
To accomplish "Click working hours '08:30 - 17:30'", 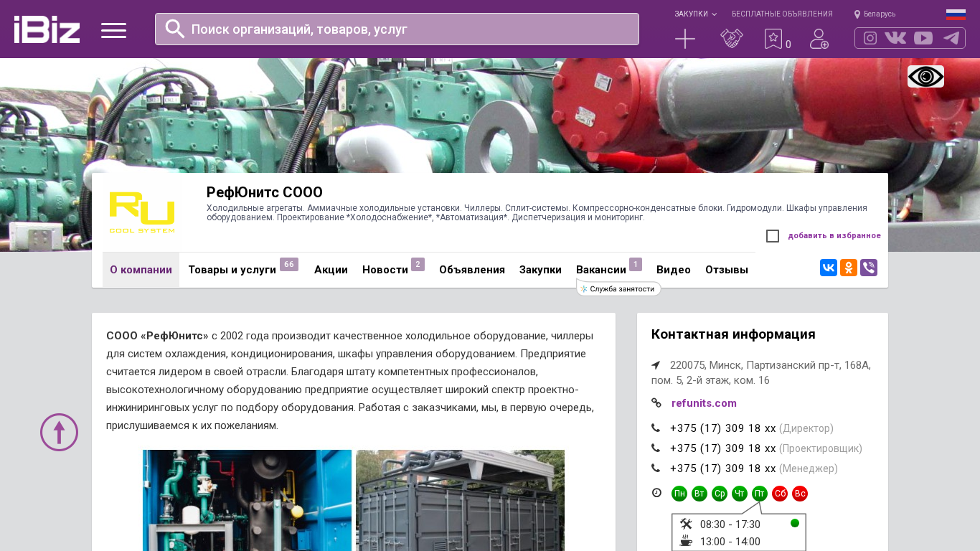I will pos(730,524).
